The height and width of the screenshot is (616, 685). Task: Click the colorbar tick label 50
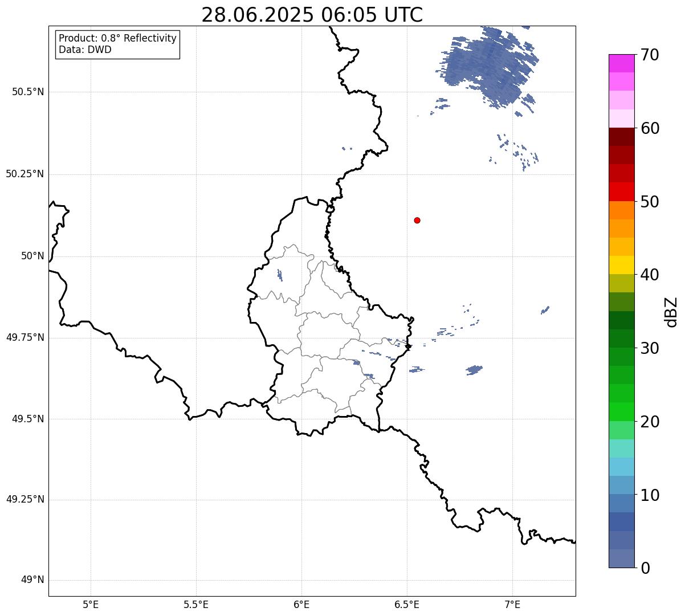(x=650, y=202)
